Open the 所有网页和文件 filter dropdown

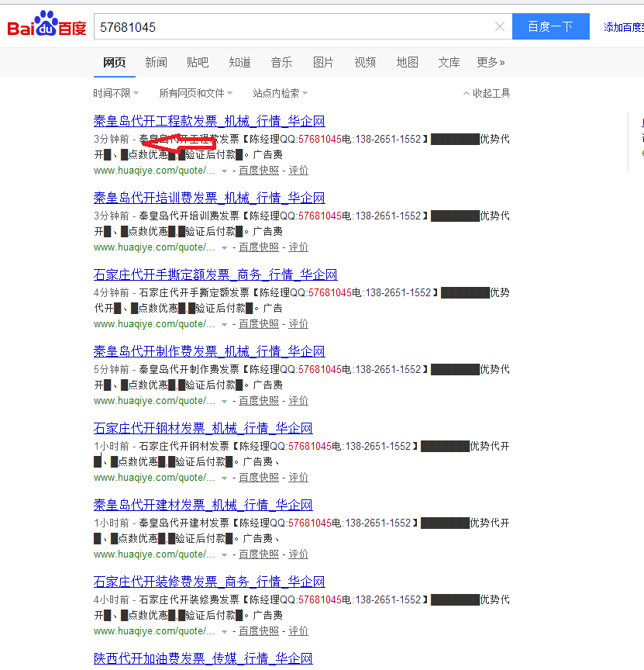[x=196, y=92]
